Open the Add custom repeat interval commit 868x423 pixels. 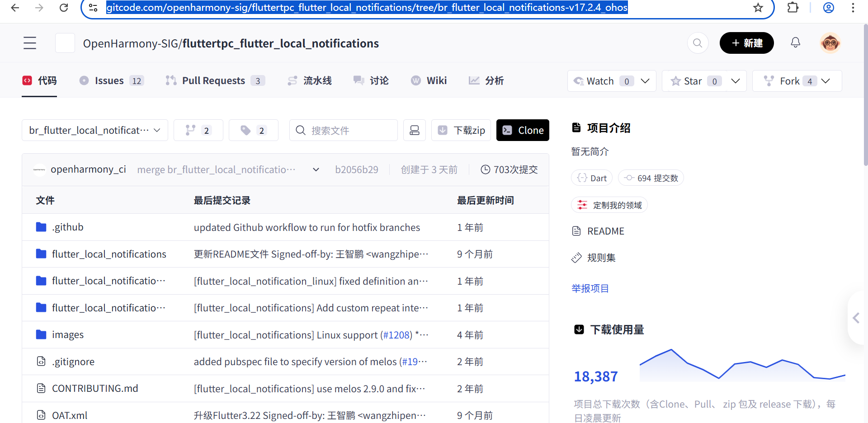click(311, 308)
